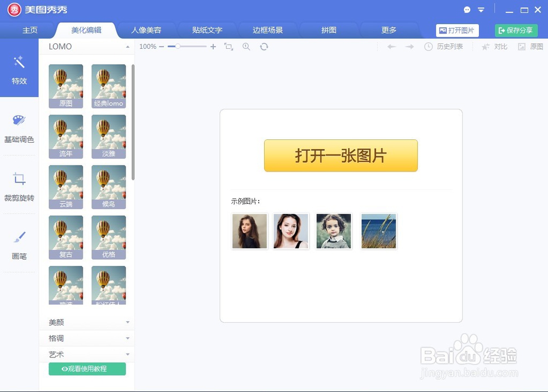Toggle the 原图 original image view
548x392 pixels.
pos(530,47)
